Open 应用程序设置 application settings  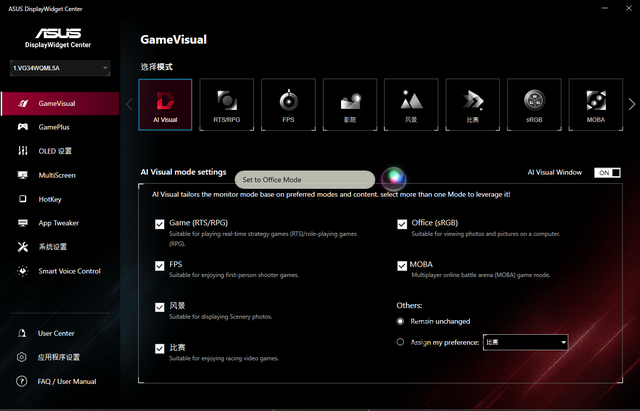click(x=60, y=357)
